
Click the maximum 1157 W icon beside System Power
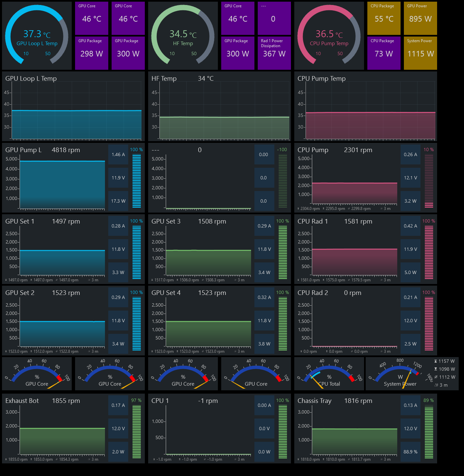(435, 361)
